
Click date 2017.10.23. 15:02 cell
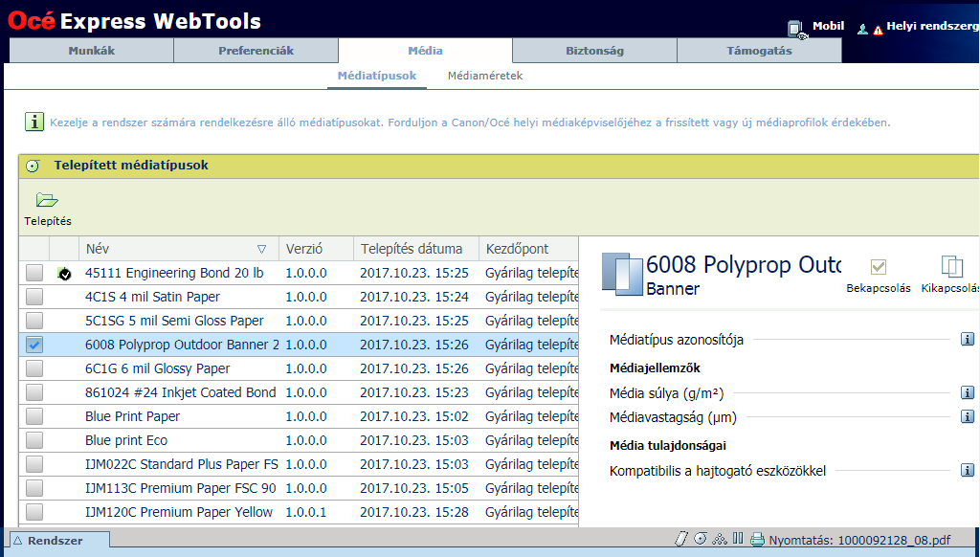coord(414,416)
